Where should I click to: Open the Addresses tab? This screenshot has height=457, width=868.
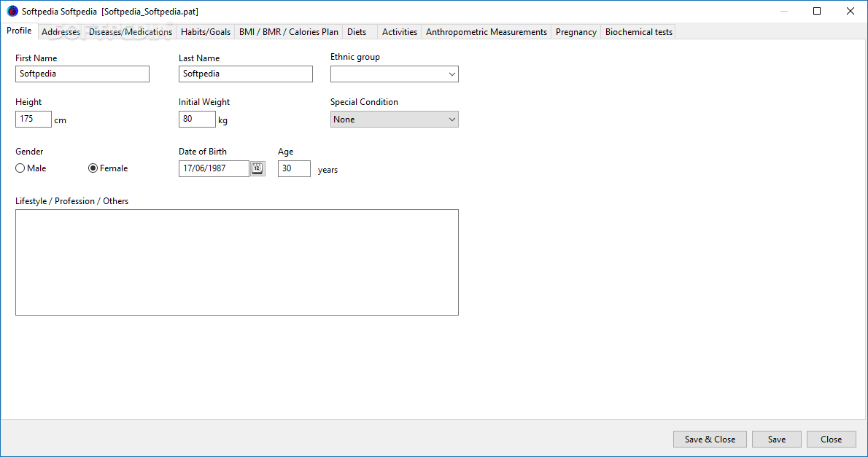pos(61,32)
